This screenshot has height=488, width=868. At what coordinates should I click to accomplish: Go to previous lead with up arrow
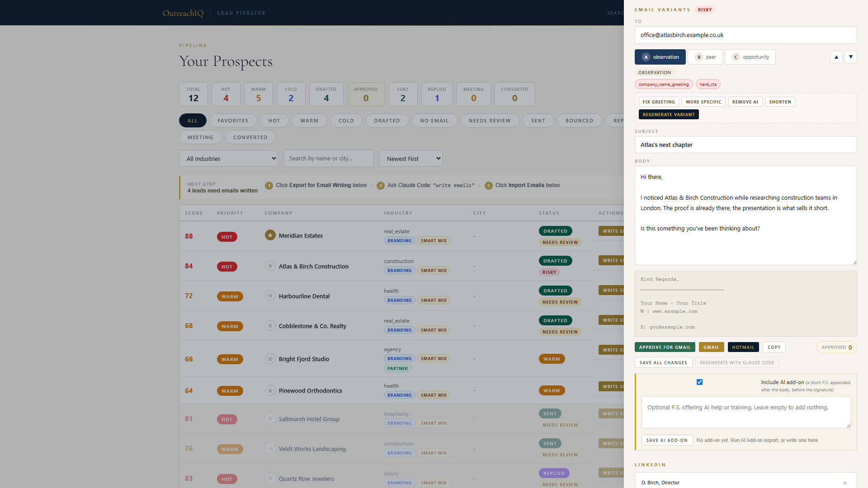click(x=836, y=57)
